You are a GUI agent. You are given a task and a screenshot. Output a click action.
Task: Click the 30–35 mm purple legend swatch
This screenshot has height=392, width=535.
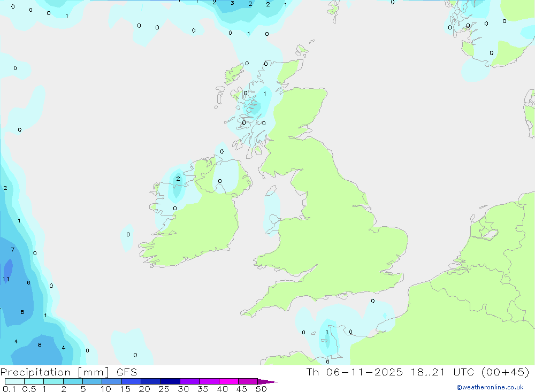click(189, 381)
